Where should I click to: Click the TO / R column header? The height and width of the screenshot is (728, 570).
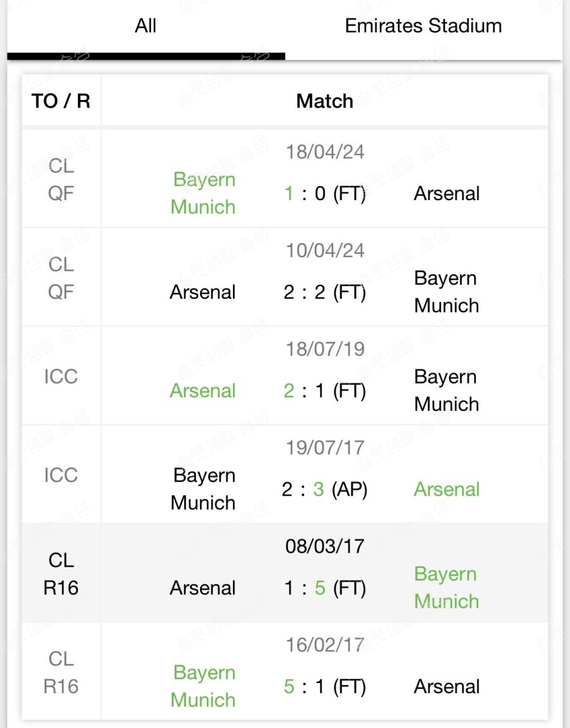[x=61, y=101]
